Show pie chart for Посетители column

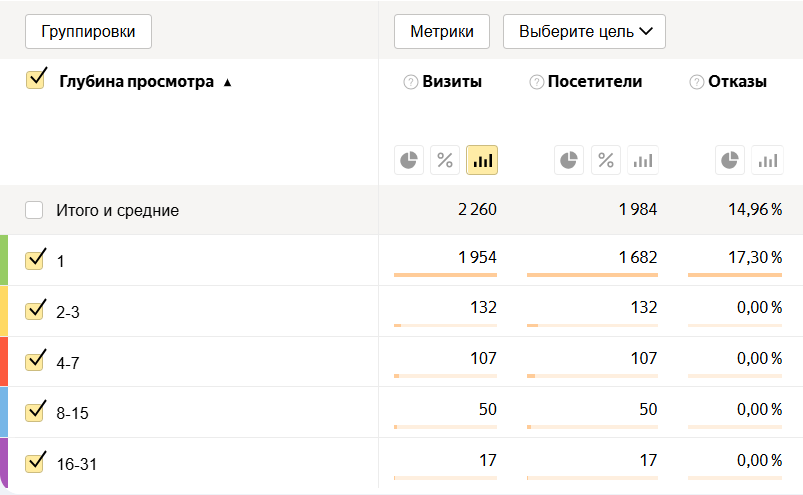(x=568, y=160)
